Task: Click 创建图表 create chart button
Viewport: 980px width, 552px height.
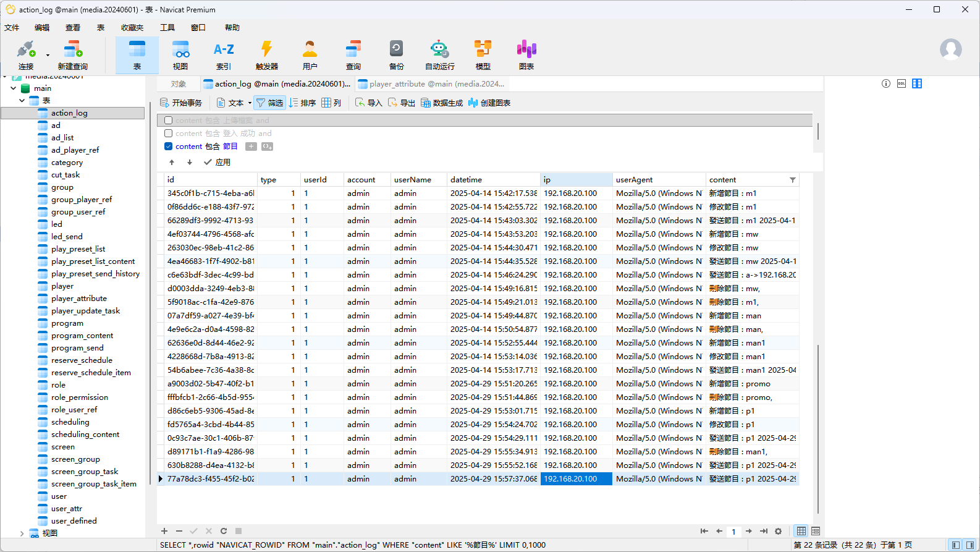Action: 489,103
